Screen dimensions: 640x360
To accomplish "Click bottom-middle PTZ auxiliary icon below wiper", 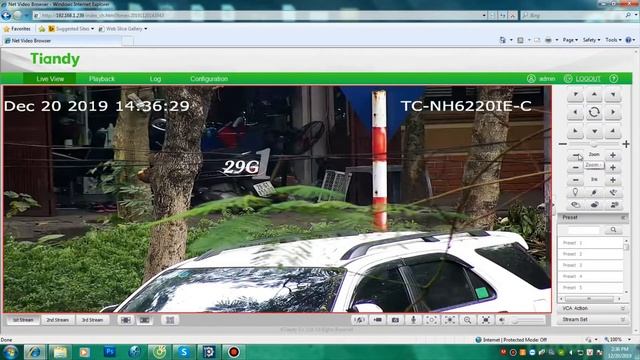I will pyautogui.click(x=594, y=204).
